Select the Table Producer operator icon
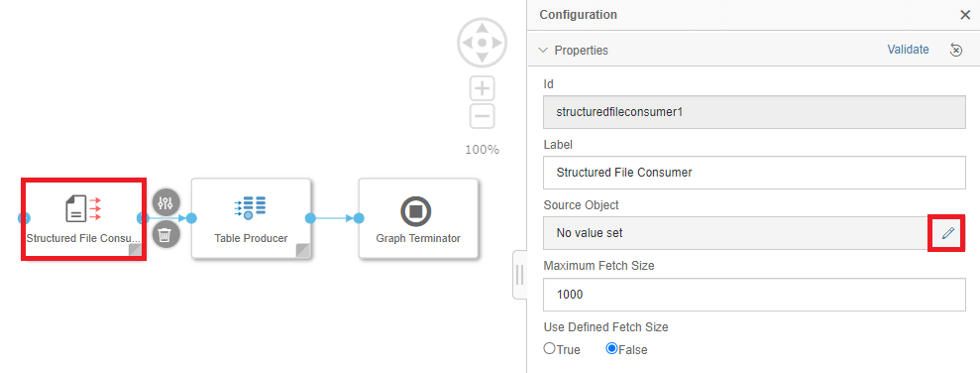 pos(250,207)
